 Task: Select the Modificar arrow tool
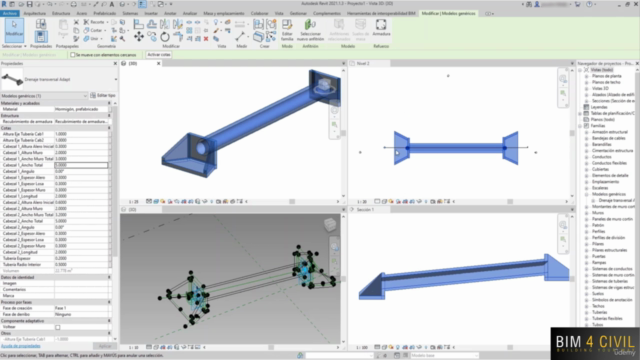[14, 29]
